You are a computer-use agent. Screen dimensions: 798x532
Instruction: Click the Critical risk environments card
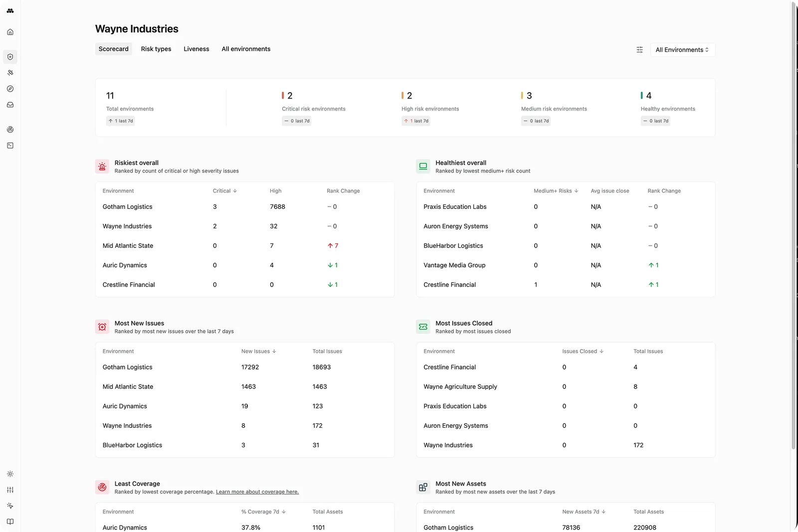click(314, 108)
